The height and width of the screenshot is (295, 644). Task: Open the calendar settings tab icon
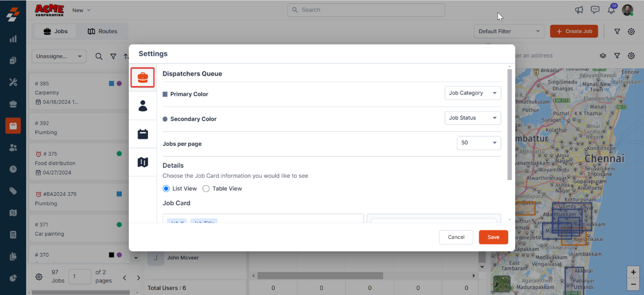click(x=143, y=134)
